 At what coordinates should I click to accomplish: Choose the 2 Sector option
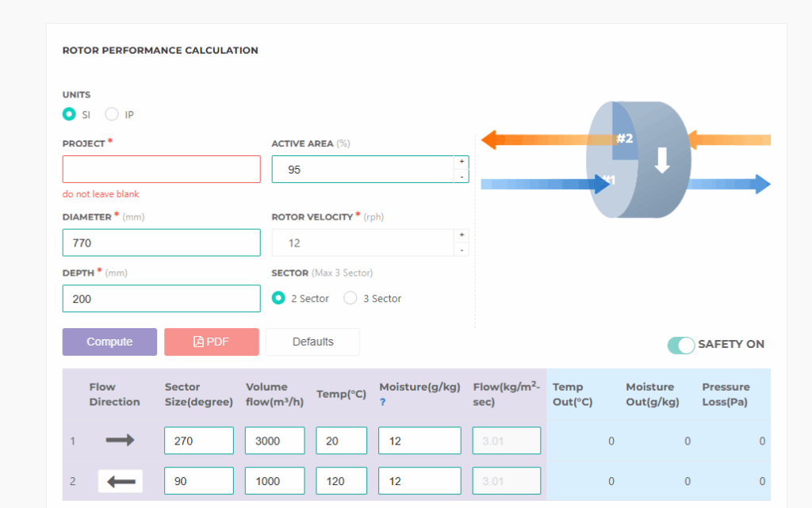pyautogui.click(x=278, y=298)
